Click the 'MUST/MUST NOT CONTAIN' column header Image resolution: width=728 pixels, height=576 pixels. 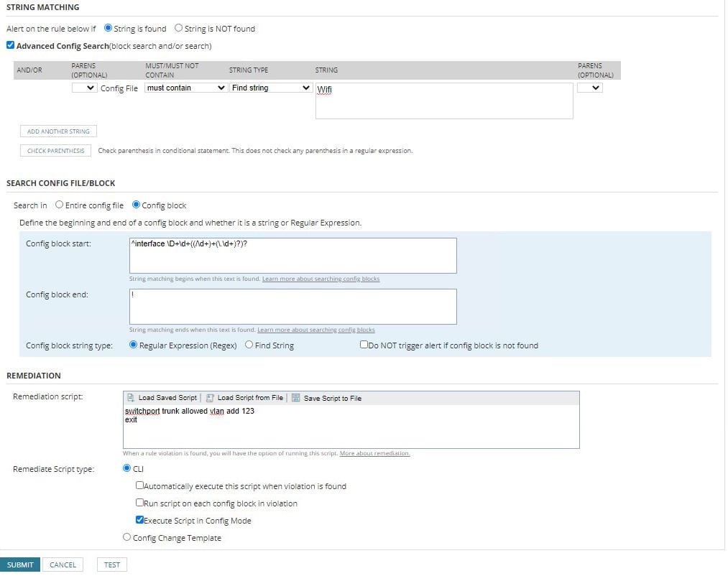click(x=172, y=70)
